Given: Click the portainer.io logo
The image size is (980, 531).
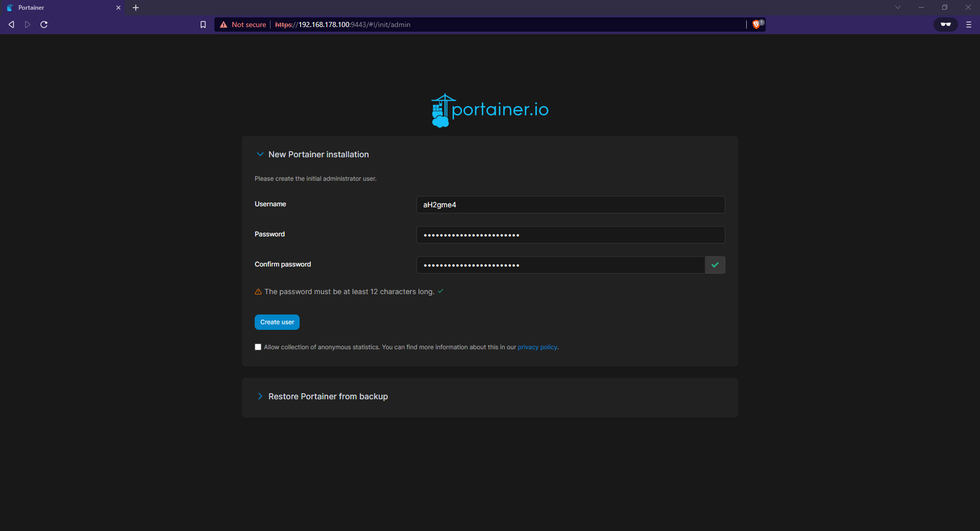Looking at the screenshot, I should (489, 110).
